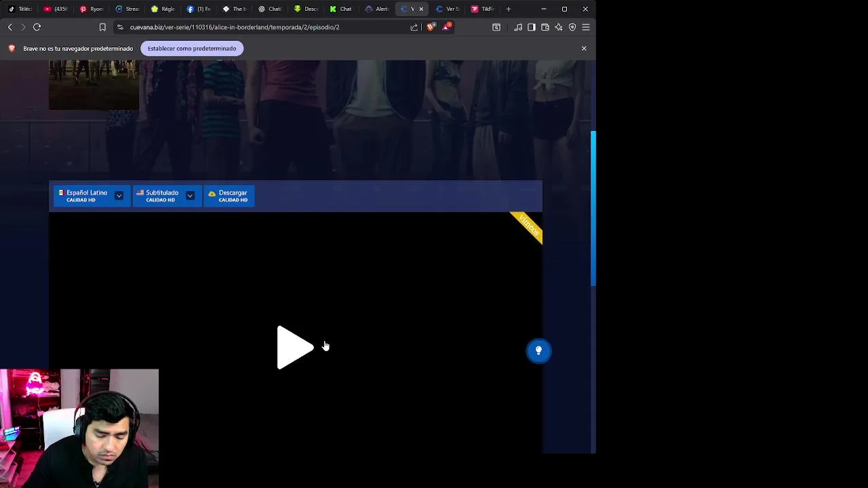Click the poster thumbnail above the player
Image resolution: width=868 pixels, height=488 pixels.
pyautogui.click(x=94, y=84)
